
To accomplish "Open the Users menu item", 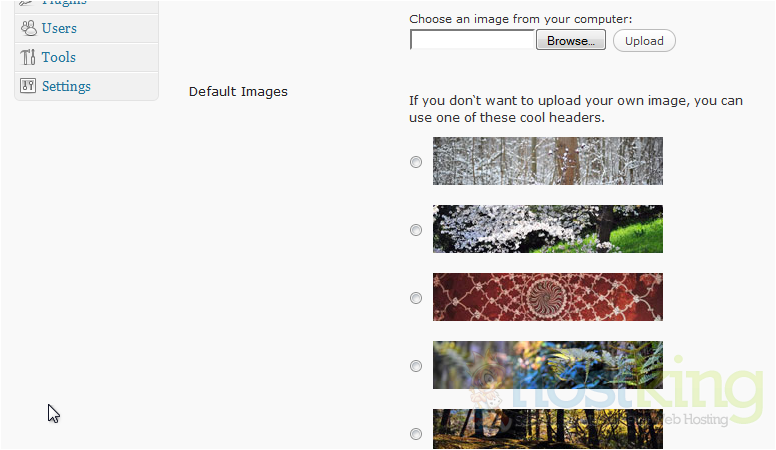I will tap(59, 28).
